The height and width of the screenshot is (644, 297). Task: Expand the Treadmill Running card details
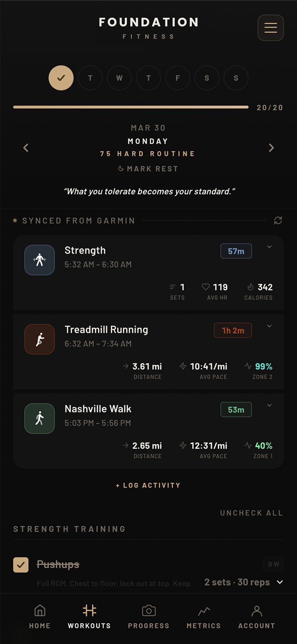pos(269,326)
